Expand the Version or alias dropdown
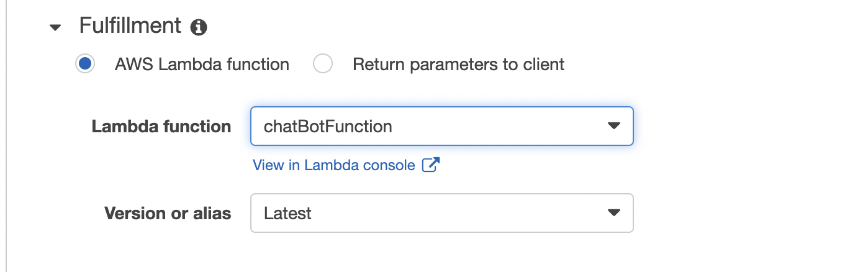This screenshot has height=272, width=868. click(x=442, y=213)
